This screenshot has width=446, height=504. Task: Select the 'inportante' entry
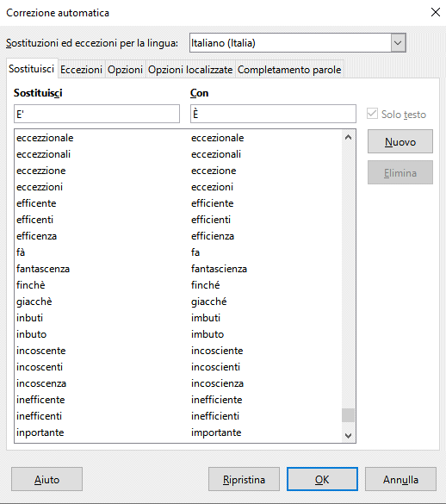coord(178,433)
